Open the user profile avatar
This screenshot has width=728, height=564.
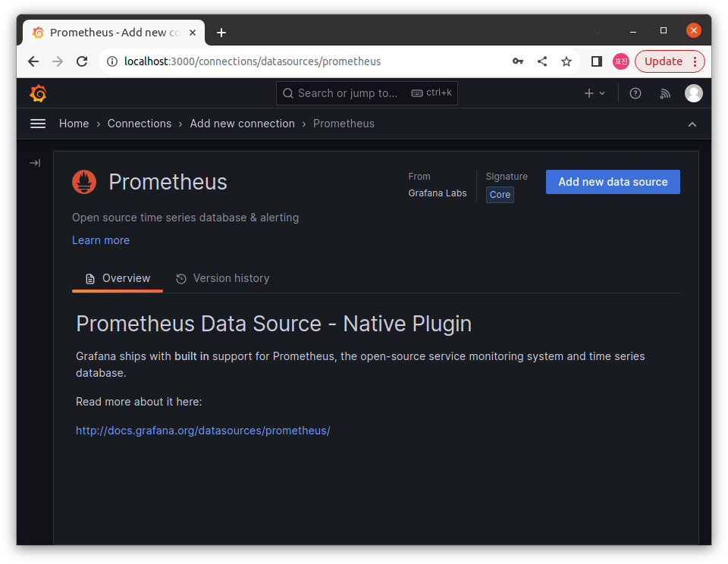click(693, 93)
